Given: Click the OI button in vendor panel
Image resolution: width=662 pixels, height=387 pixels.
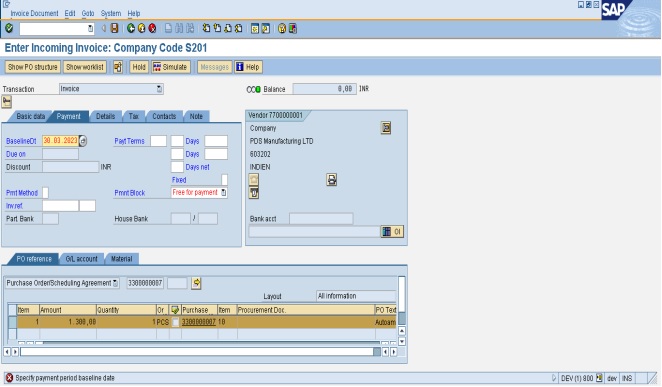Looking at the screenshot, I should click(x=392, y=231).
